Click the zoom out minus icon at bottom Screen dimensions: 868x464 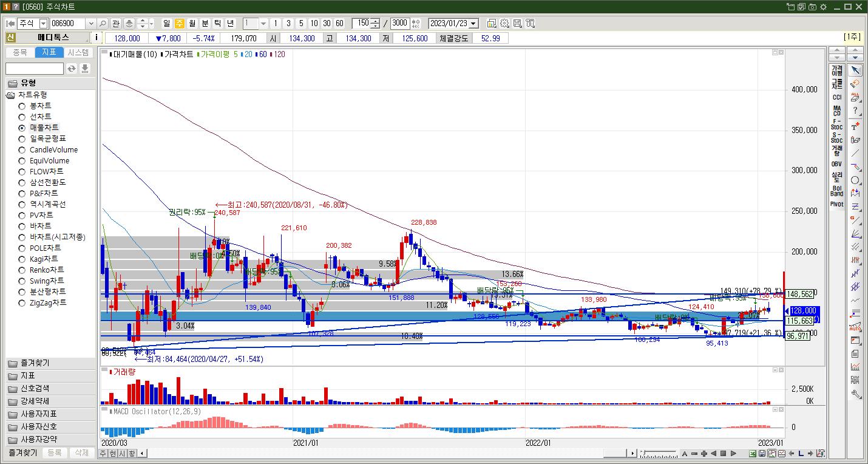pos(694,454)
